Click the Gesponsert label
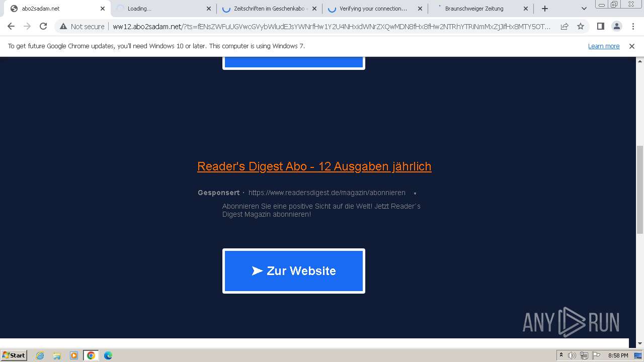This screenshot has width=644, height=362. [218, 193]
